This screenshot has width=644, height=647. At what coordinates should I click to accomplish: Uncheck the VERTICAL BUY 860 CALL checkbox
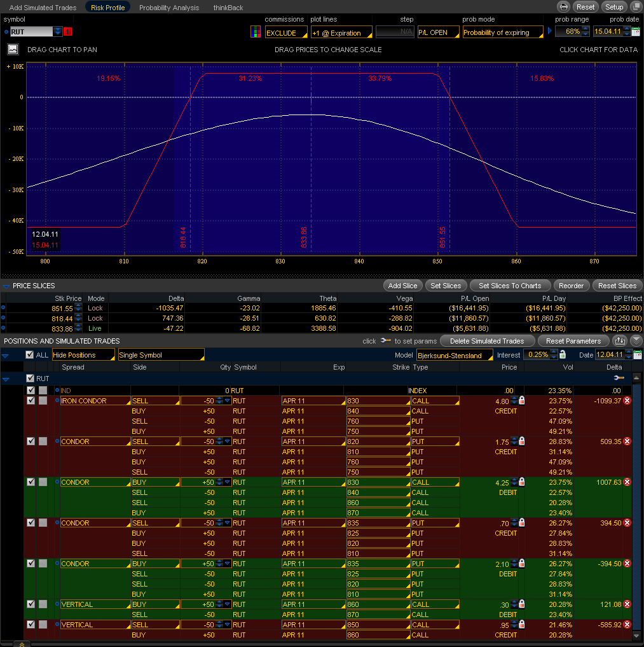pyautogui.click(x=31, y=604)
